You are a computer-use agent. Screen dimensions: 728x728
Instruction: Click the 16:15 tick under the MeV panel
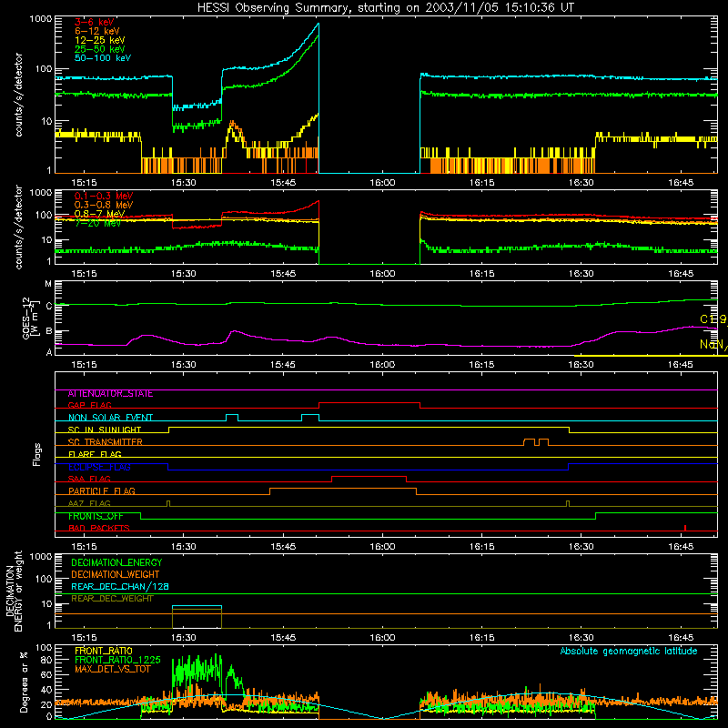pyautogui.click(x=482, y=274)
